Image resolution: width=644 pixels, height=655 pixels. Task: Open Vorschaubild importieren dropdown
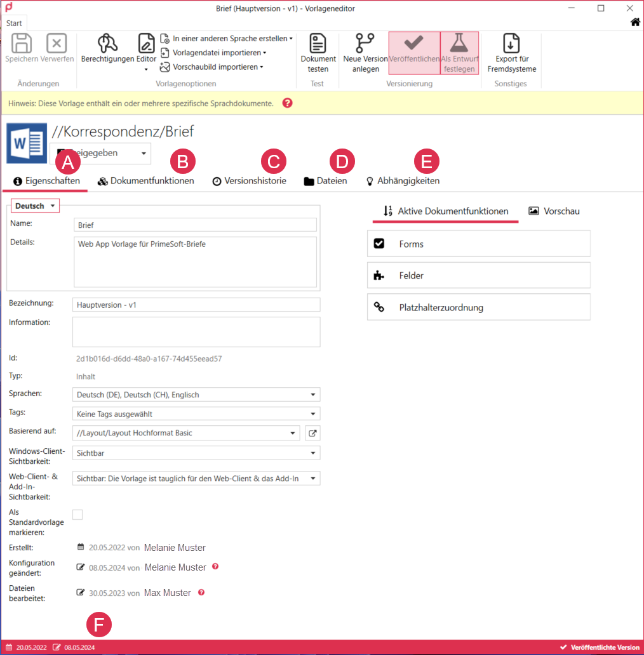[x=212, y=67]
